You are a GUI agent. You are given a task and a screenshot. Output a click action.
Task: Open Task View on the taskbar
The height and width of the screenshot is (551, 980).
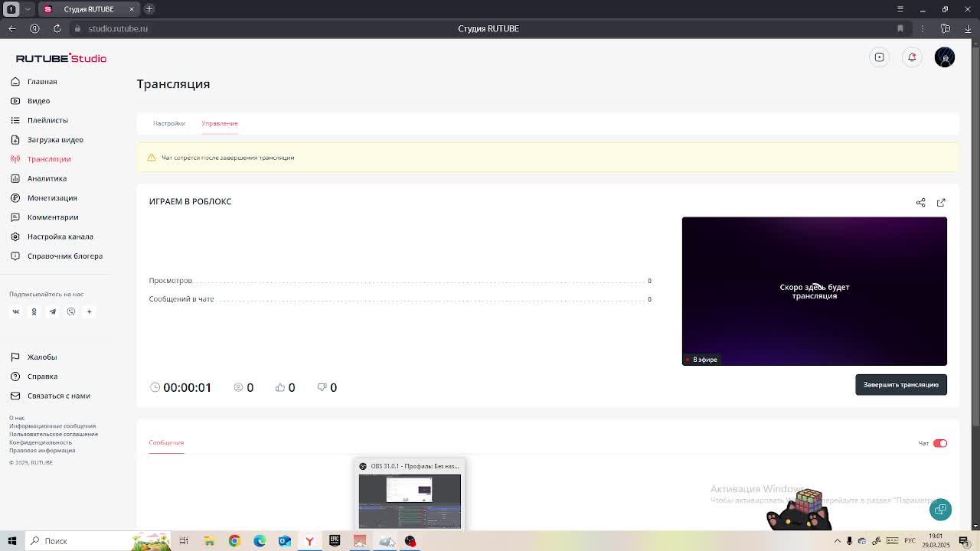184,541
